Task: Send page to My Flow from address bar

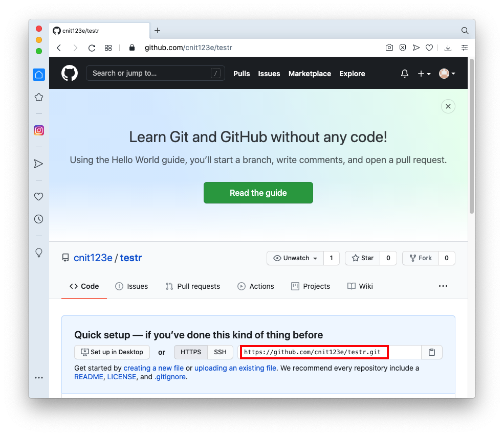Action: [x=417, y=48]
